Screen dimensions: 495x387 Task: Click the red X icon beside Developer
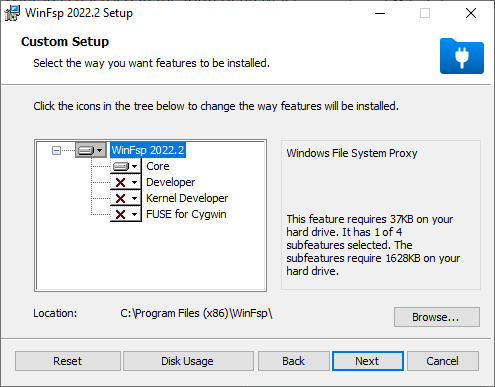(x=120, y=182)
